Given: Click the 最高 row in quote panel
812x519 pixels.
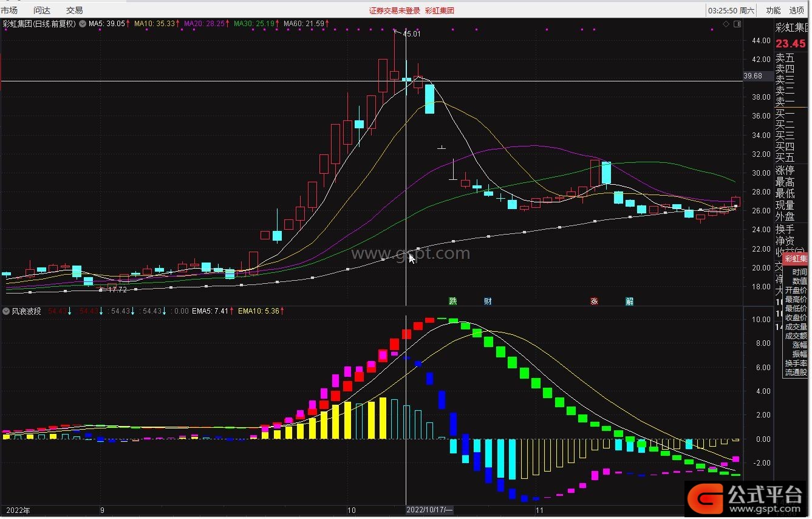Looking at the screenshot, I should click(x=785, y=182).
